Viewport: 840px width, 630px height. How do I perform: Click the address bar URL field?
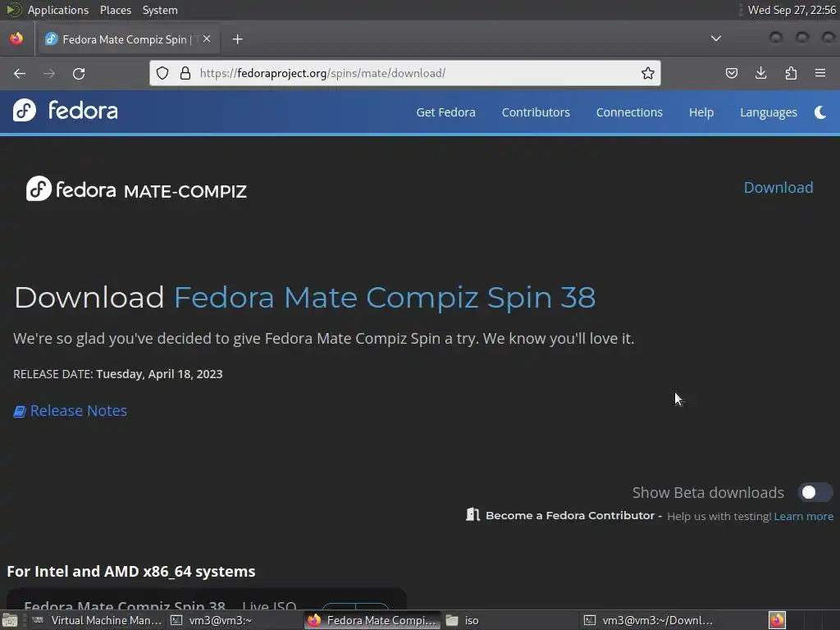(404, 73)
